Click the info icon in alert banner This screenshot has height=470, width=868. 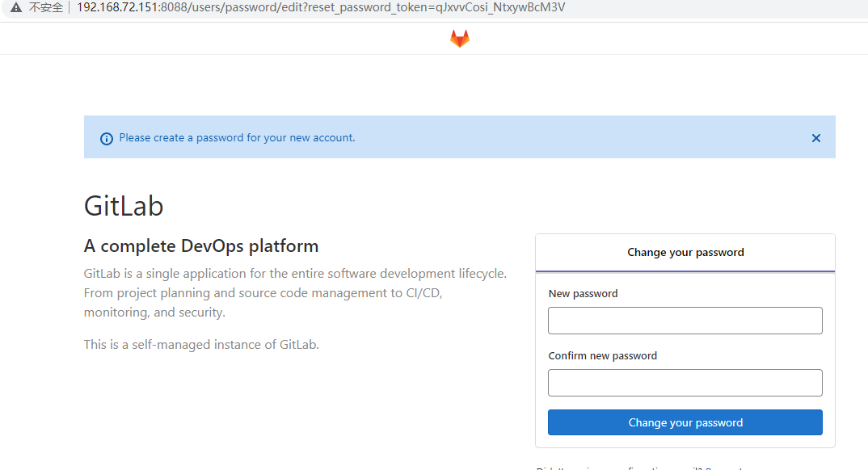tap(107, 138)
